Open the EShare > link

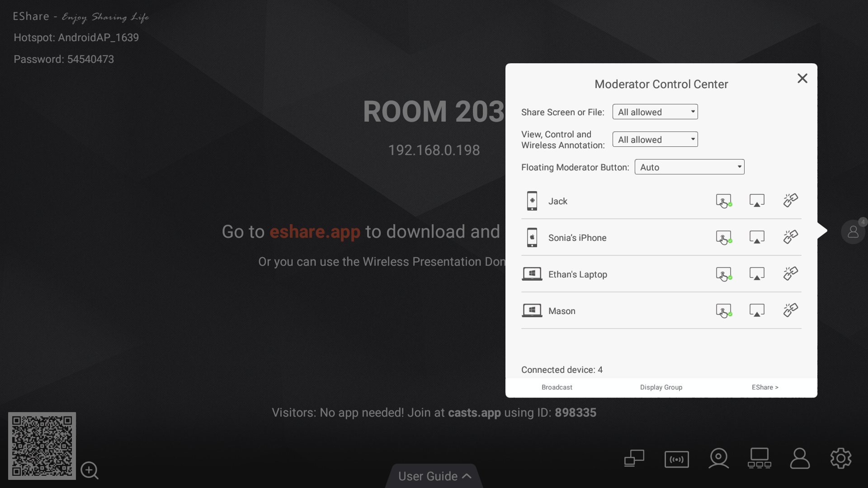pyautogui.click(x=765, y=388)
